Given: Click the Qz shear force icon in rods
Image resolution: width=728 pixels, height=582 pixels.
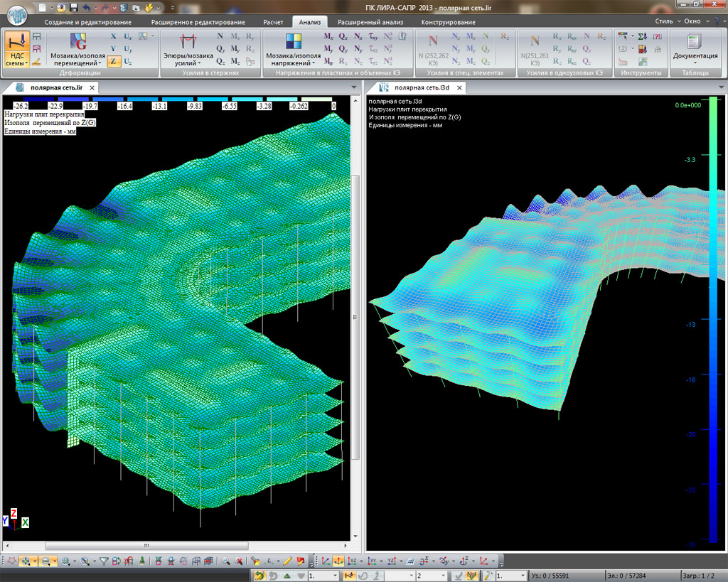Looking at the screenshot, I should [220, 62].
